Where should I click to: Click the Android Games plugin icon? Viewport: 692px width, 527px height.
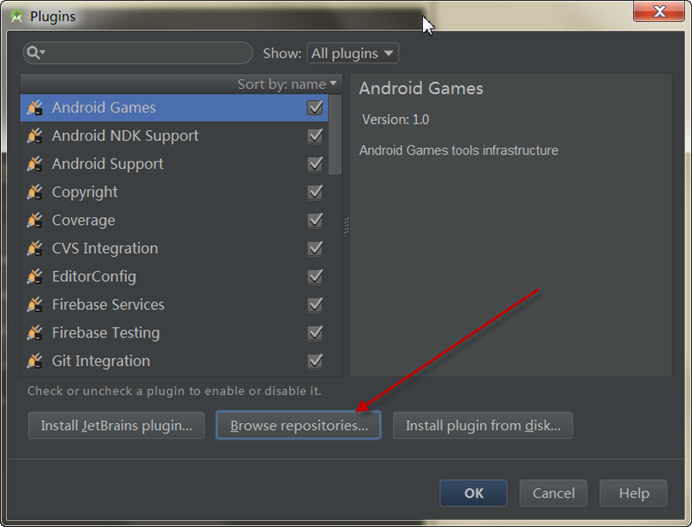click(35, 108)
